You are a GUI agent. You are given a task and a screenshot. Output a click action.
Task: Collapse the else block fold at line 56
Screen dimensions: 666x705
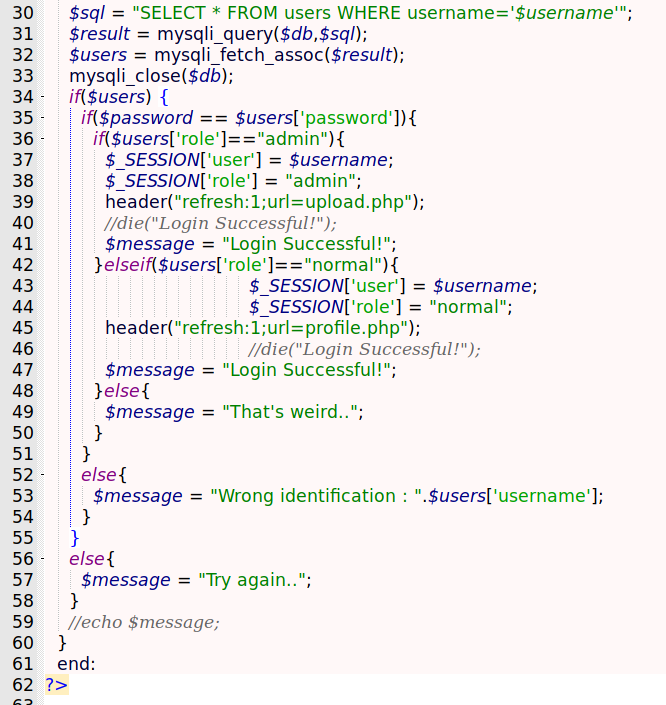click(43, 558)
